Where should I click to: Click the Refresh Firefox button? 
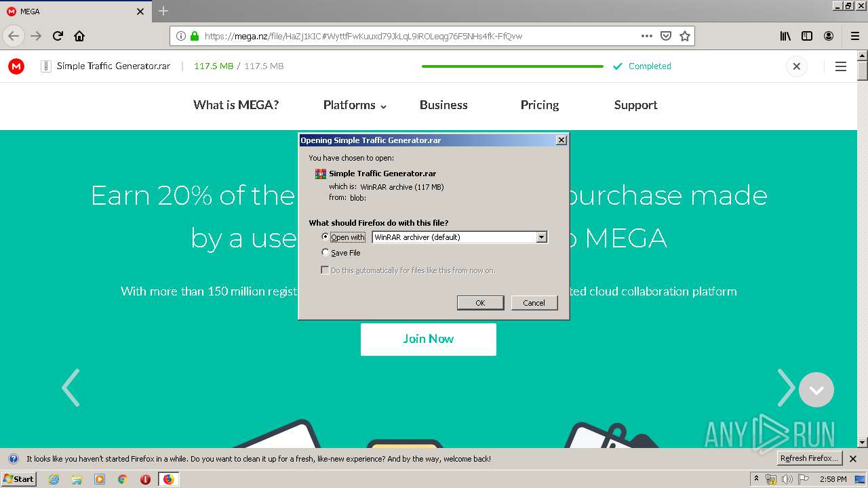(809, 458)
